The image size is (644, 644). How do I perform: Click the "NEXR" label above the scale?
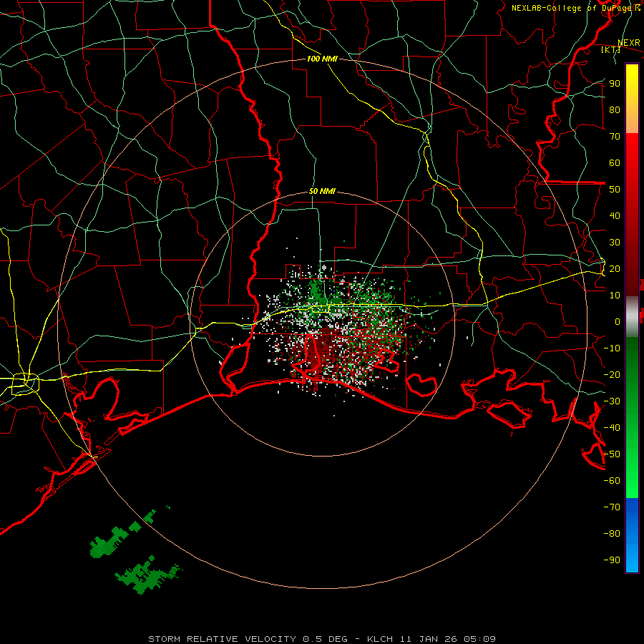[x=629, y=43]
